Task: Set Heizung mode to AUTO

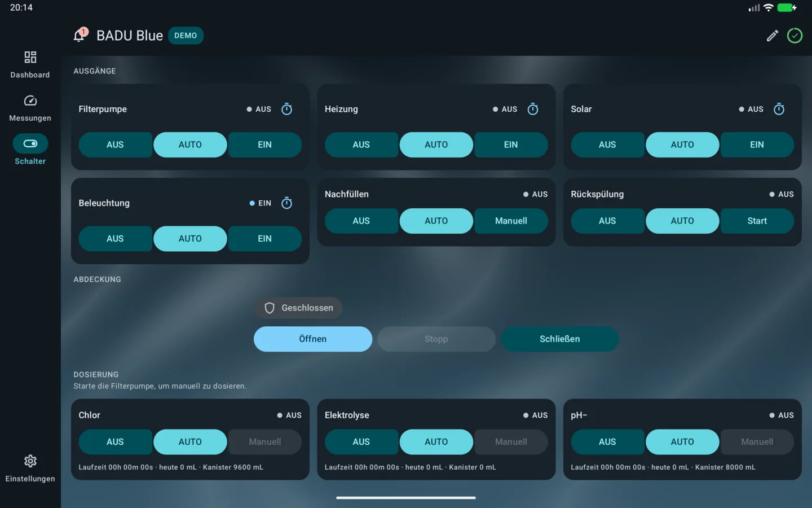Action: click(x=436, y=144)
